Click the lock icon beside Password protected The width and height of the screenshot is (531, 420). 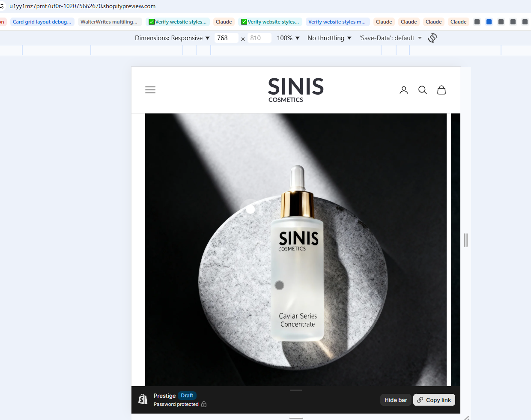(x=204, y=404)
